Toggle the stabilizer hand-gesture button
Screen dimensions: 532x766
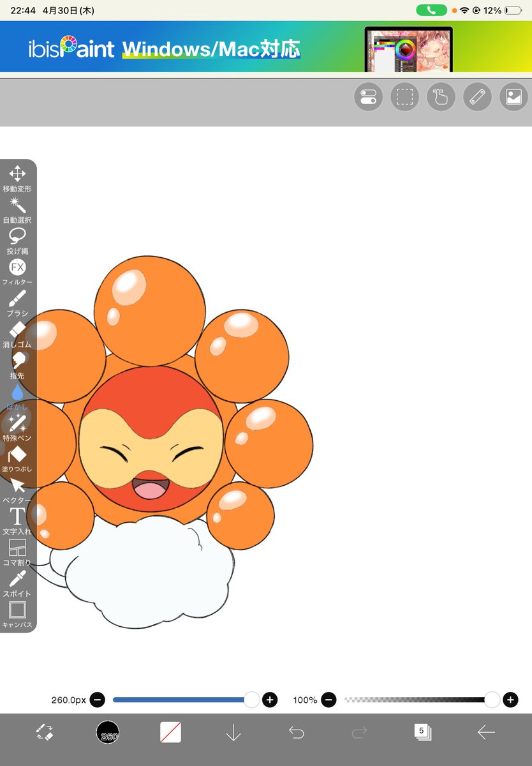[441, 97]
